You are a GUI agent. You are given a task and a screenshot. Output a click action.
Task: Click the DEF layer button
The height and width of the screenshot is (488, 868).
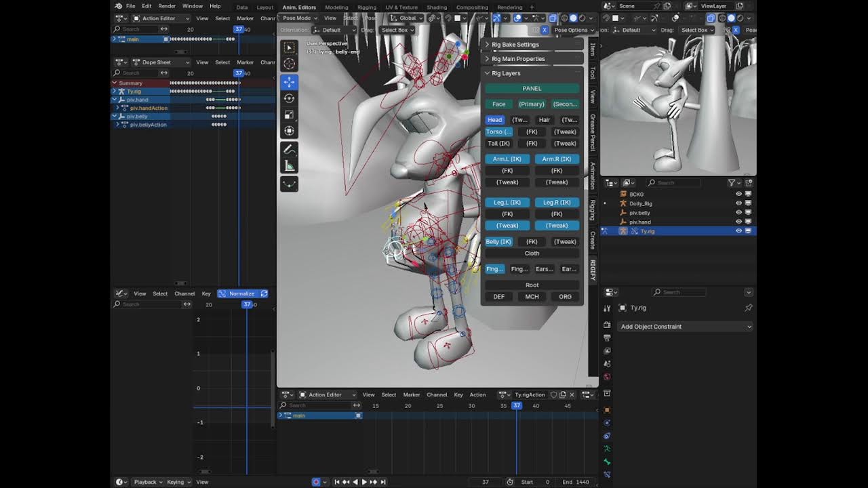[x=499, y=297]
